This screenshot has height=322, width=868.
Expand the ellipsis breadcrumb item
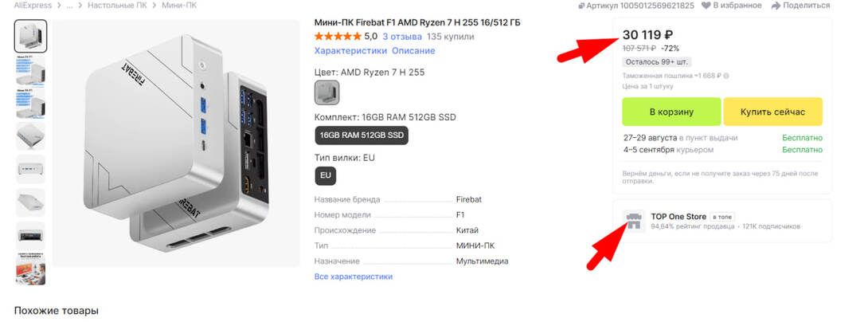(x=69, y=5)
